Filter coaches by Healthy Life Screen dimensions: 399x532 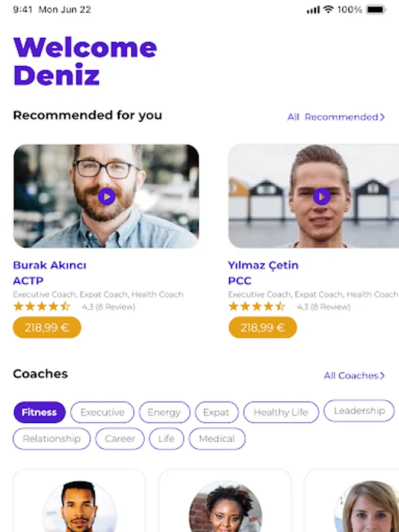[x=281, y=412]
